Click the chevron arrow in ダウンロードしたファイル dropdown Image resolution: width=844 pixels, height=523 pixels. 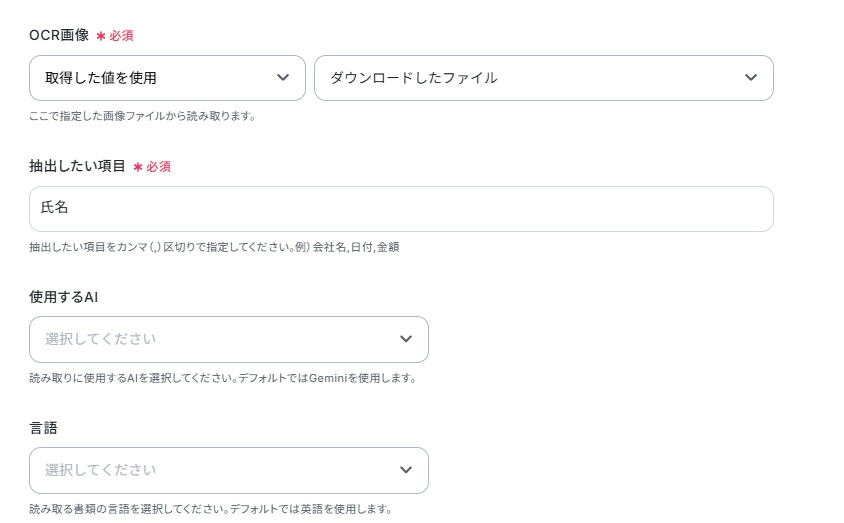pyautogui.click(x=751, y=78)
